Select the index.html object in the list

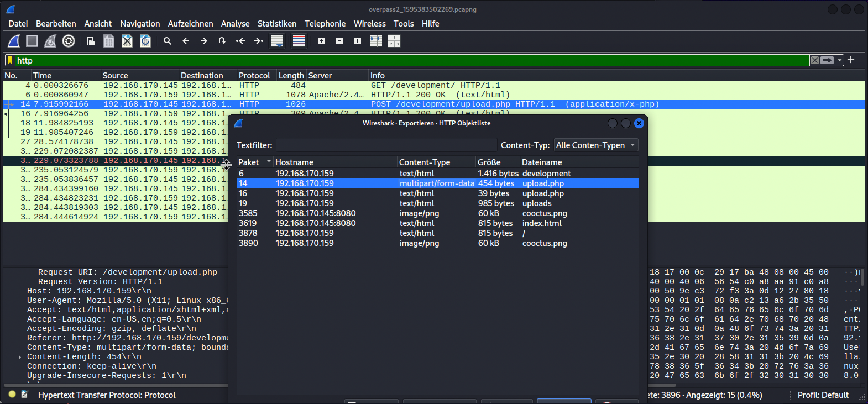coord(438,223)
